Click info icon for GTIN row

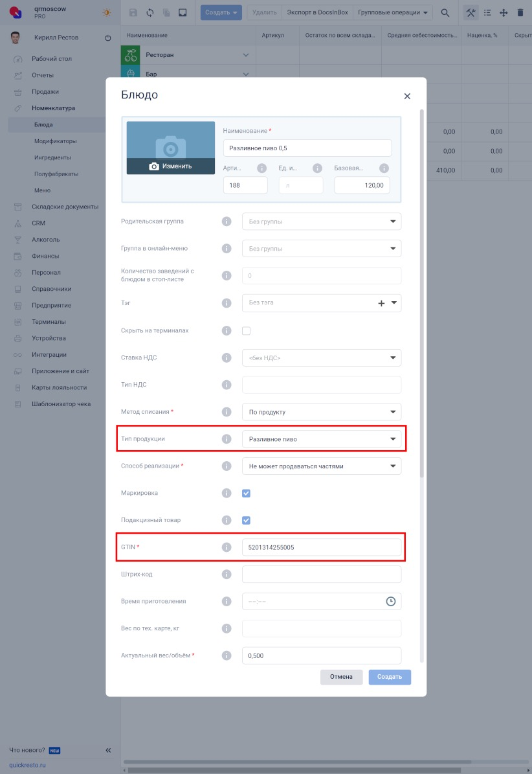tap(227, 547)
